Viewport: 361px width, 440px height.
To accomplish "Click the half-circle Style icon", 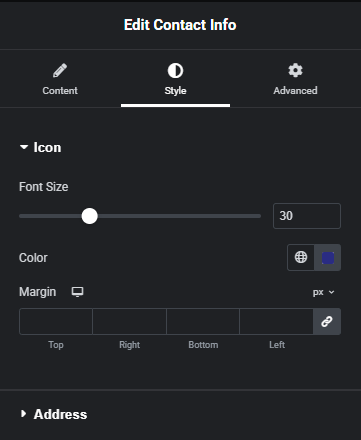I will (175, 71).
